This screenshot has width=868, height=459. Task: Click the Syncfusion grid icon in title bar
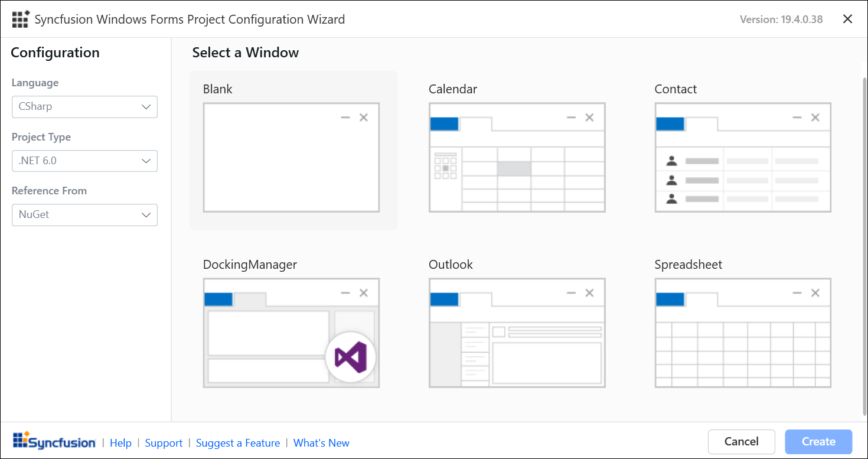pyautogui.click(x=20, y=19)
